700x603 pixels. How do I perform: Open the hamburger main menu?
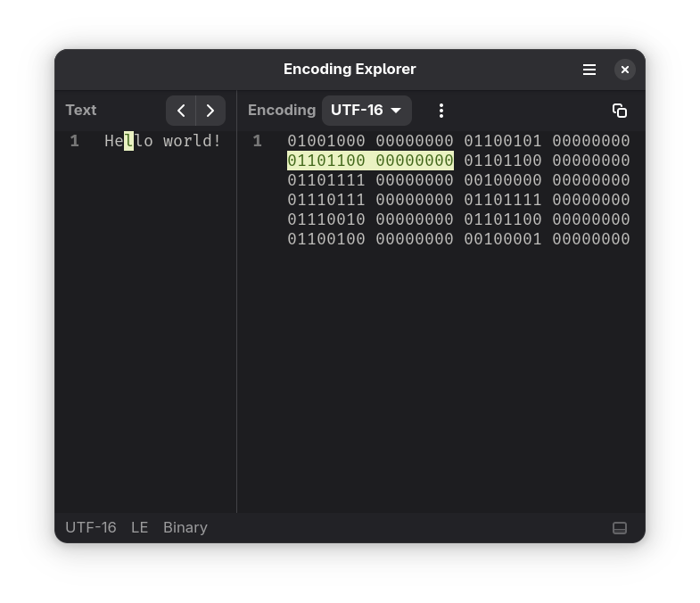589,70
